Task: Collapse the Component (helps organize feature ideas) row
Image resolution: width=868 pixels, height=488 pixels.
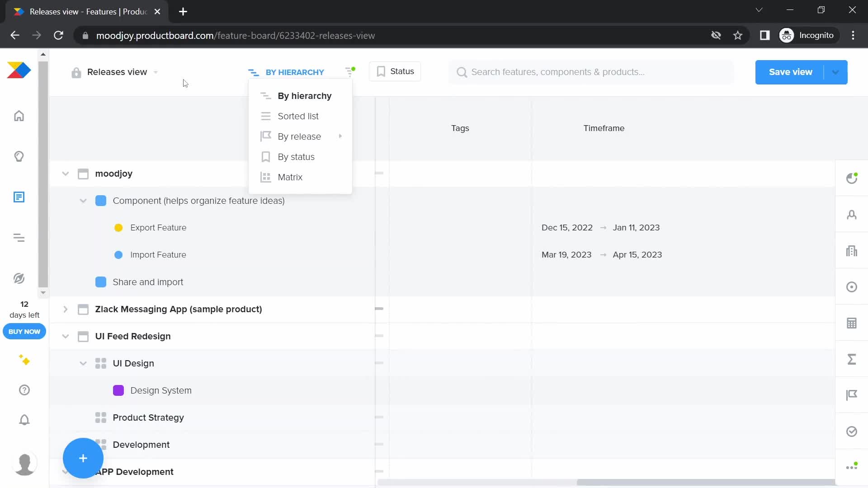Action: [x=83, y=201]
